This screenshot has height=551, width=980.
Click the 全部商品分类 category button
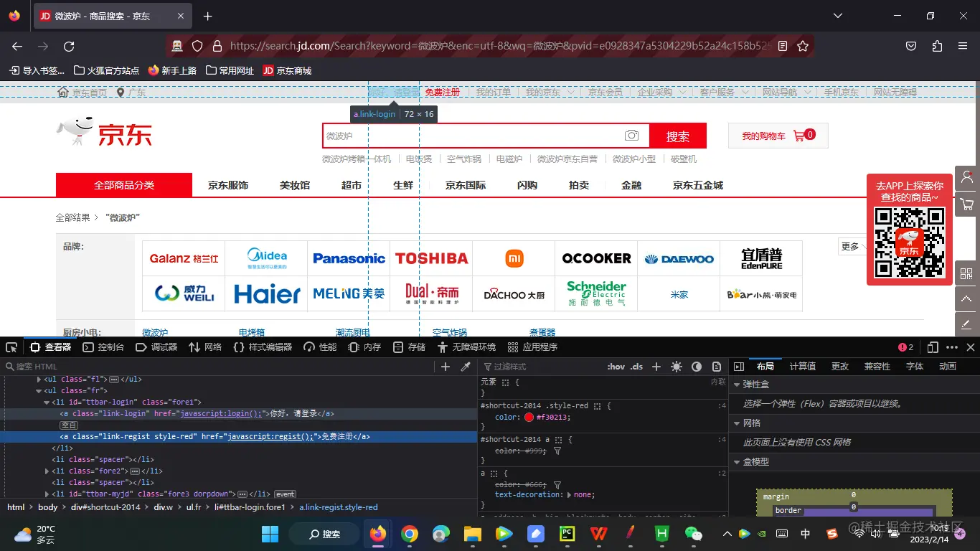point(124,185)
